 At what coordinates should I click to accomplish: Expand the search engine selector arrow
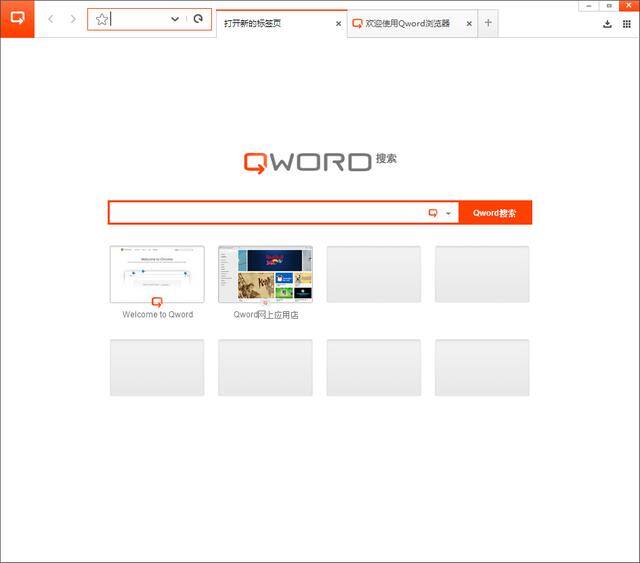(x=448, y=213)
